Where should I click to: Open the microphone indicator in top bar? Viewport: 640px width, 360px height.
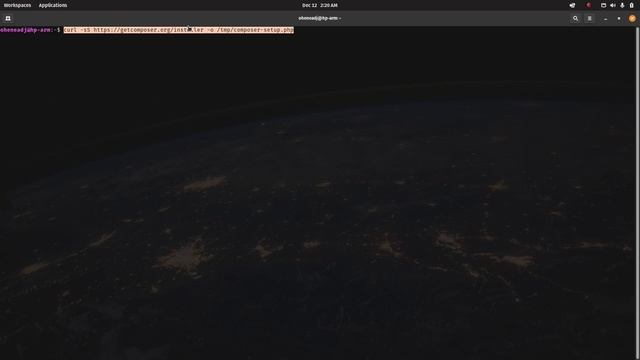pyautogui.click(x=622, y=5)
